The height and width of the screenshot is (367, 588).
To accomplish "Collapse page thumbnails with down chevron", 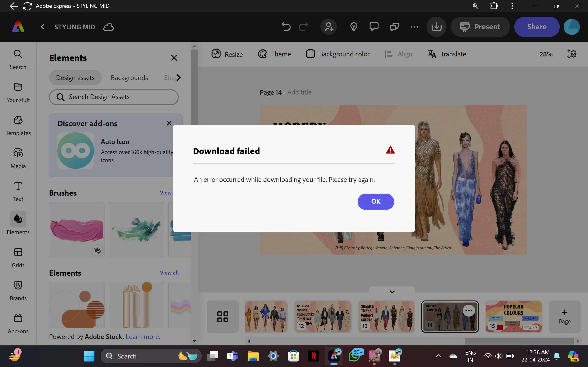I will click(392, 292).
